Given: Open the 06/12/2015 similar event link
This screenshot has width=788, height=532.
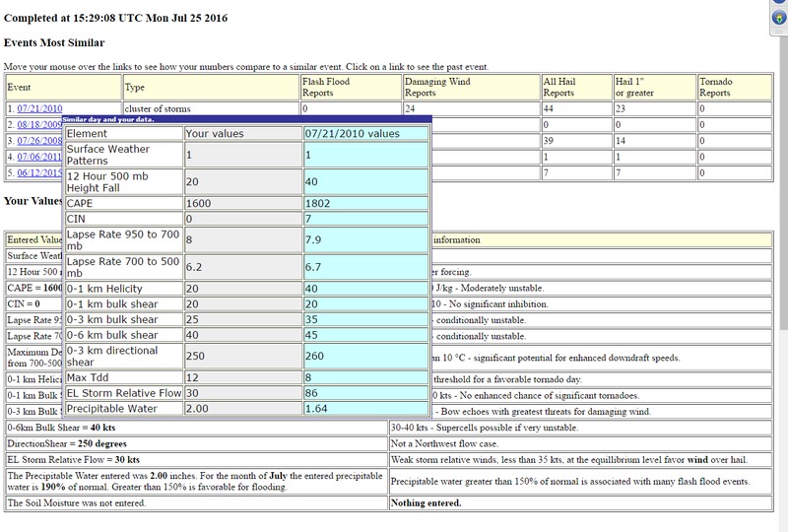Looking at the screenshot, I should point(39,173).
